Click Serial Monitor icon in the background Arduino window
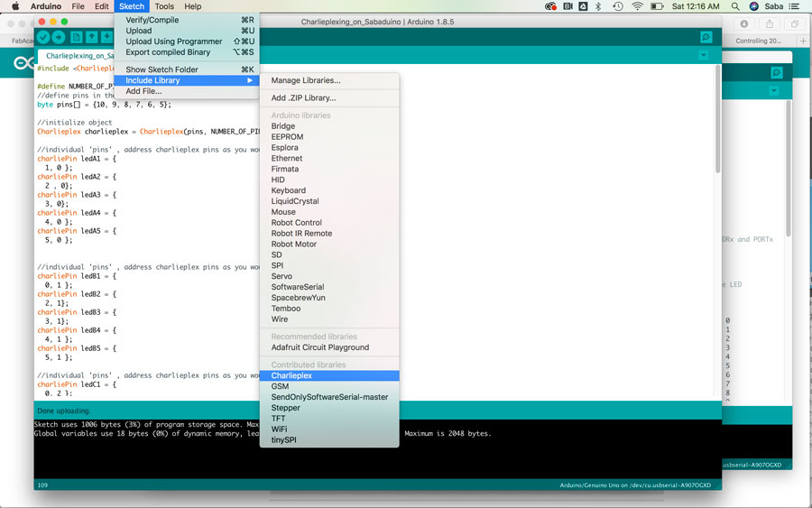Image resolution: width=812 pixels, height=508 pixels. (776, 73)
